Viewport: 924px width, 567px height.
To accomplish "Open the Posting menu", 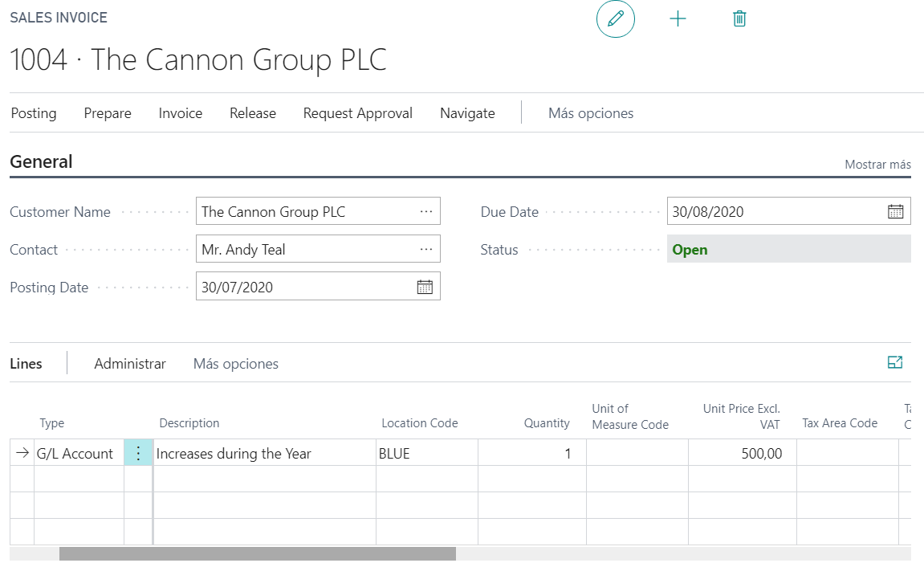I will (x=34, y=113).
